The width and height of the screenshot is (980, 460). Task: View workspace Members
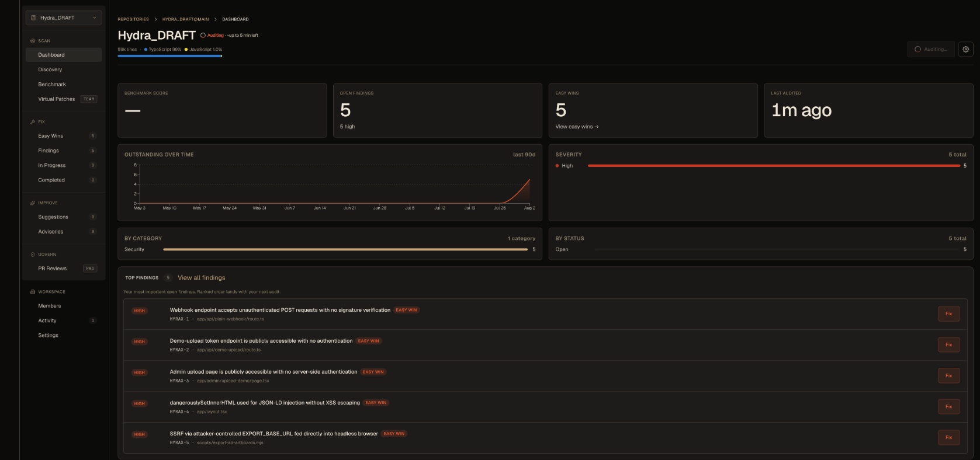click(64, 306)
